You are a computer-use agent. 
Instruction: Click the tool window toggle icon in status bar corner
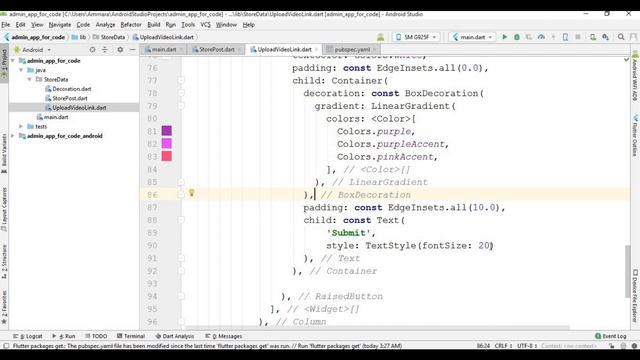[x=6, y=346]
